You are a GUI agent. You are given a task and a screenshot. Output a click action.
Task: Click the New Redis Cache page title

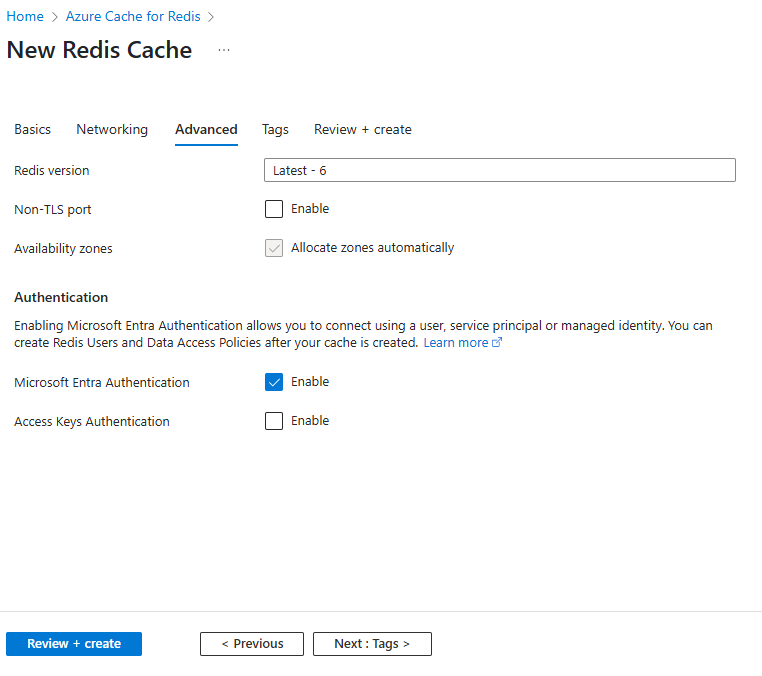pyautogui.click(x=99, y=50)
